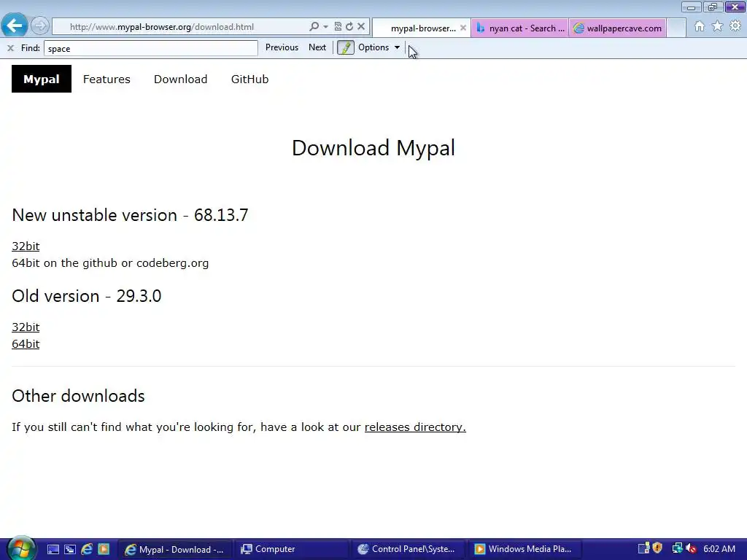Refresh the page with the reload icon

pos(349,27)
